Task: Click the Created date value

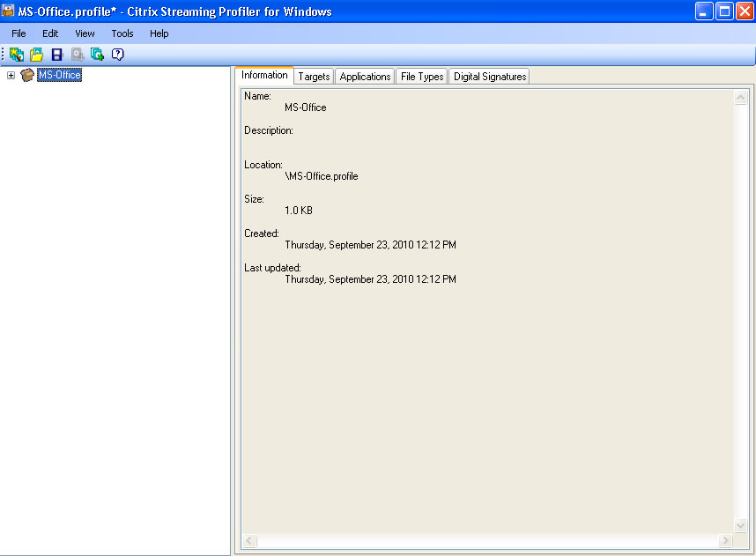Action: (x=370, y=245)
